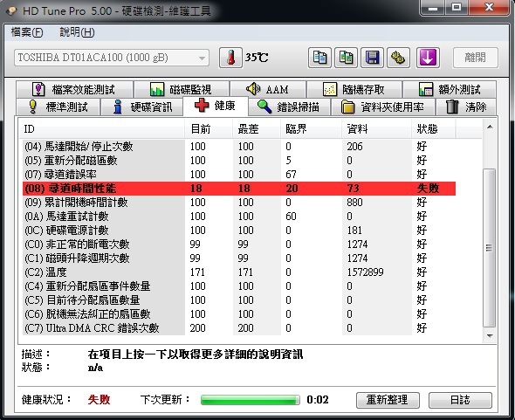Open the 說明(H) menu
The width and height of the screenshot is (515, 420).
click(x=77, y=32)
